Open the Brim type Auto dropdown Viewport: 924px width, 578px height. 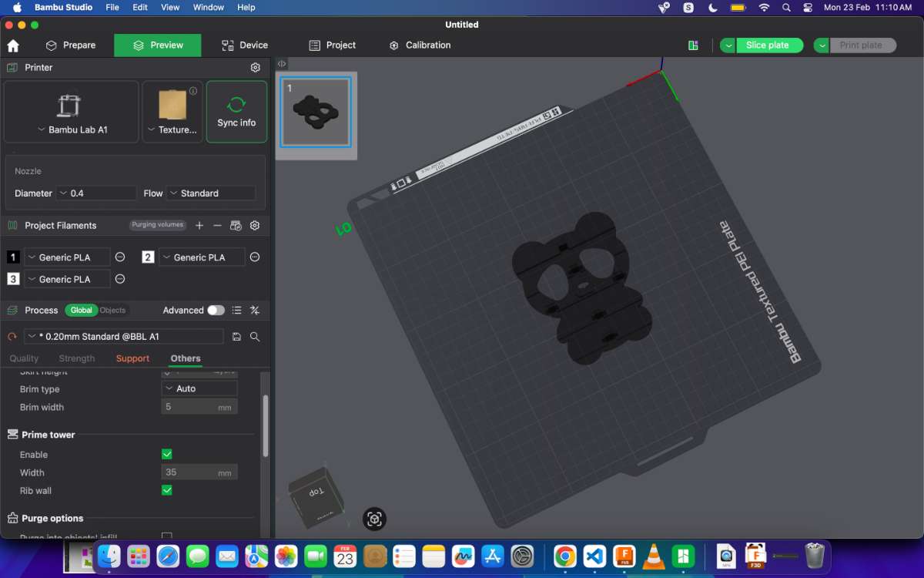click(x=199, y=389)
